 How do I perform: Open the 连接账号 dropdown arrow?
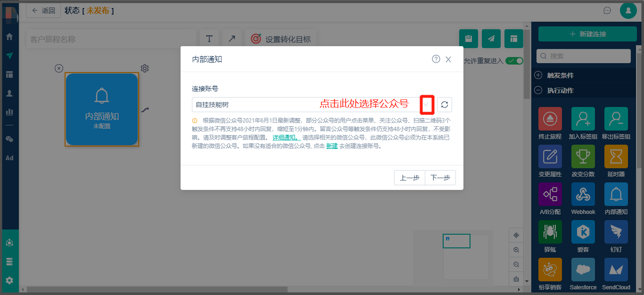[x=427, y=105]
